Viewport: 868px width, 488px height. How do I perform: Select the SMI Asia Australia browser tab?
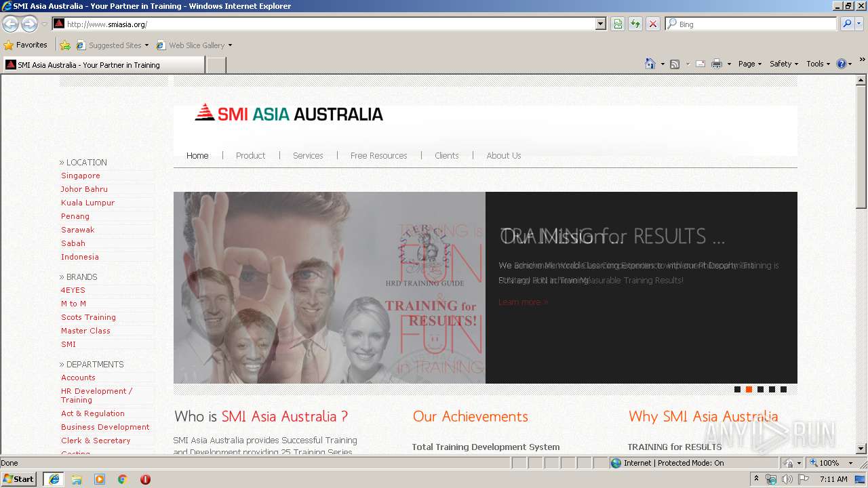[x=103, y=65]
